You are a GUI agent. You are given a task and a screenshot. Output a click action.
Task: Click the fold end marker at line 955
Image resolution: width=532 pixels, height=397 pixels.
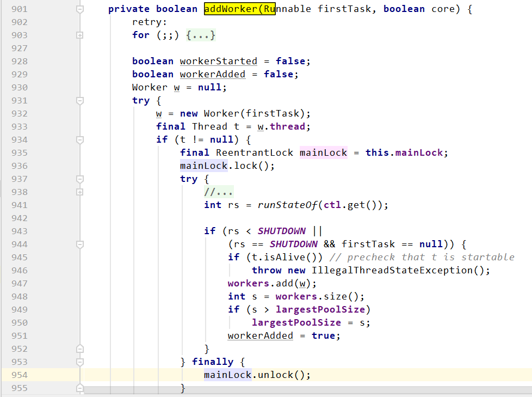coord(80,388)
